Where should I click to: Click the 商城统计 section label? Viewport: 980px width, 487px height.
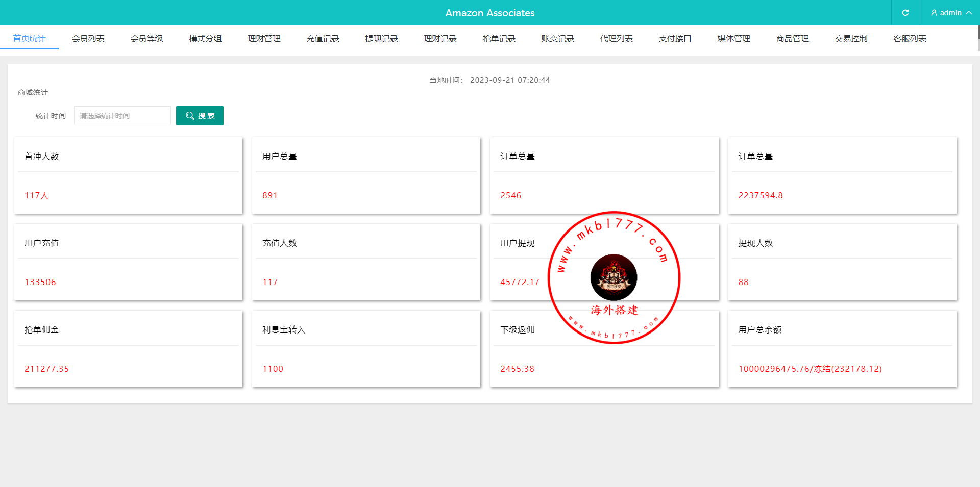[x=33, y=92]
